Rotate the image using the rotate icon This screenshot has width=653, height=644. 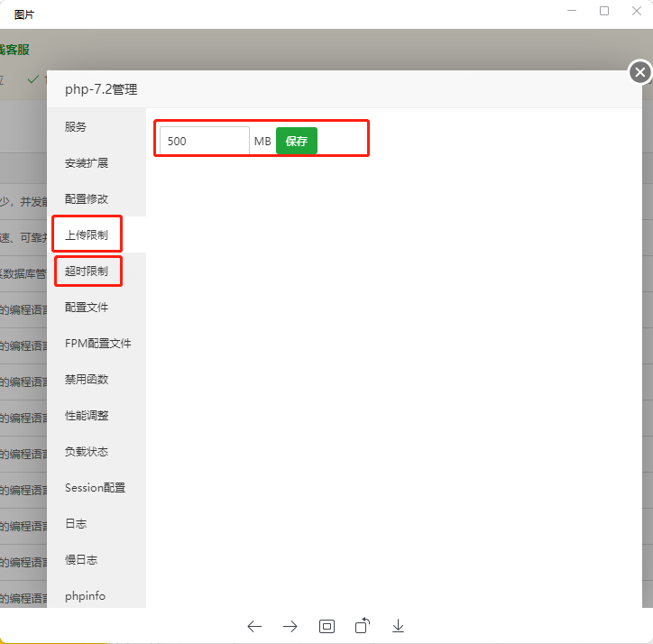[x=363, y=626]
